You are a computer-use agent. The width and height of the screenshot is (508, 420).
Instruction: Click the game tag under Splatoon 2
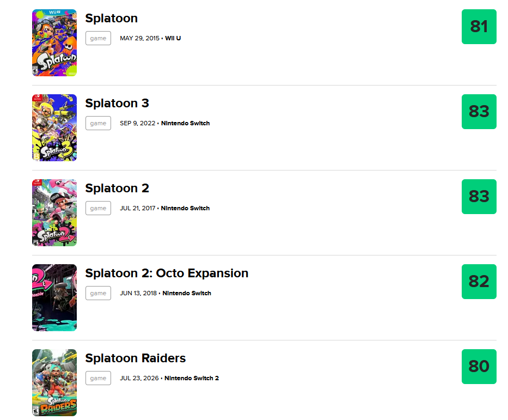point(98,208)
